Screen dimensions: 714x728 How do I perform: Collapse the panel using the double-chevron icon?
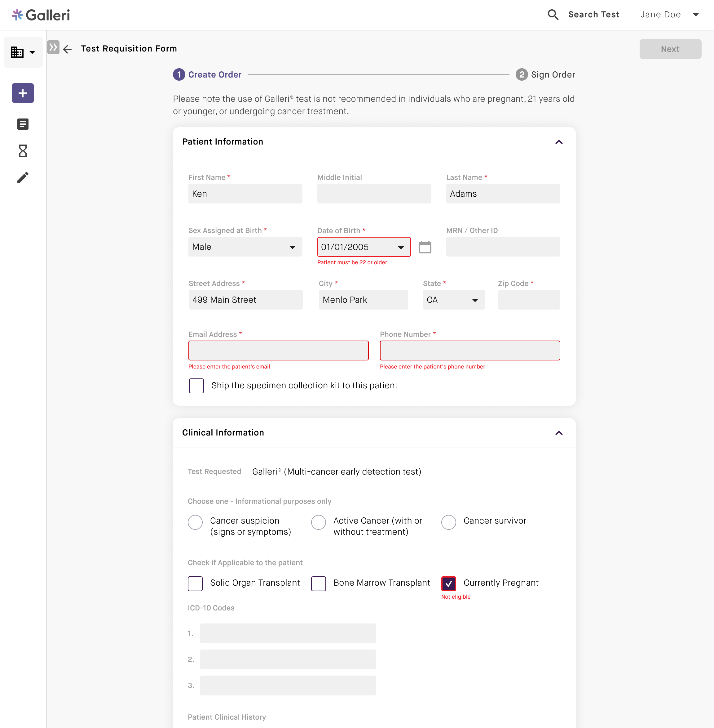(53, 47)
